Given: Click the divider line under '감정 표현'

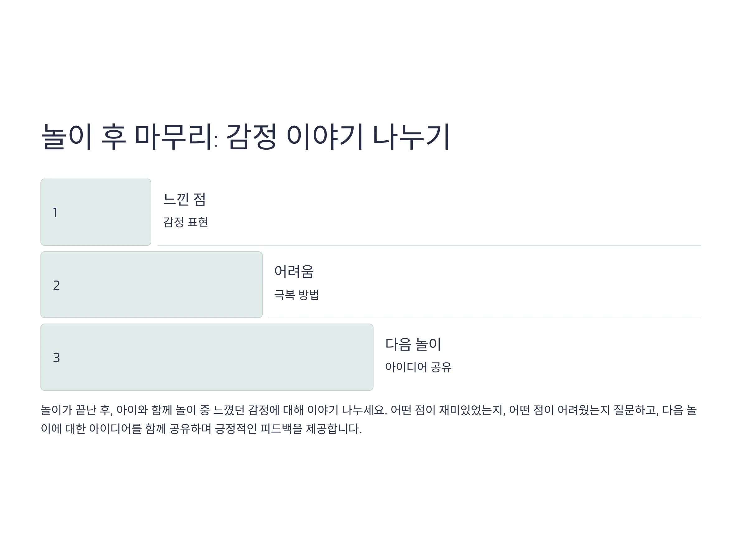Looking at the screenshot, I should (x=429, y=246).
